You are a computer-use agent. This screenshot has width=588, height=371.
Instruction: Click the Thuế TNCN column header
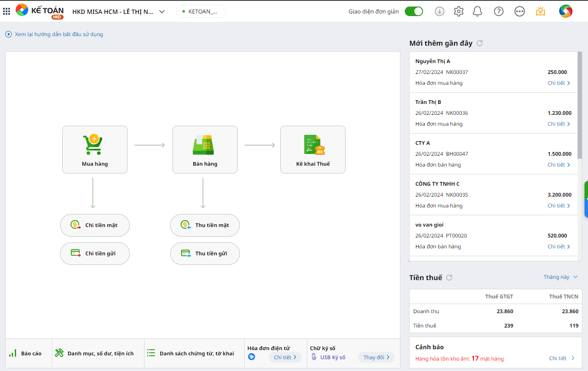coord(564,297)
